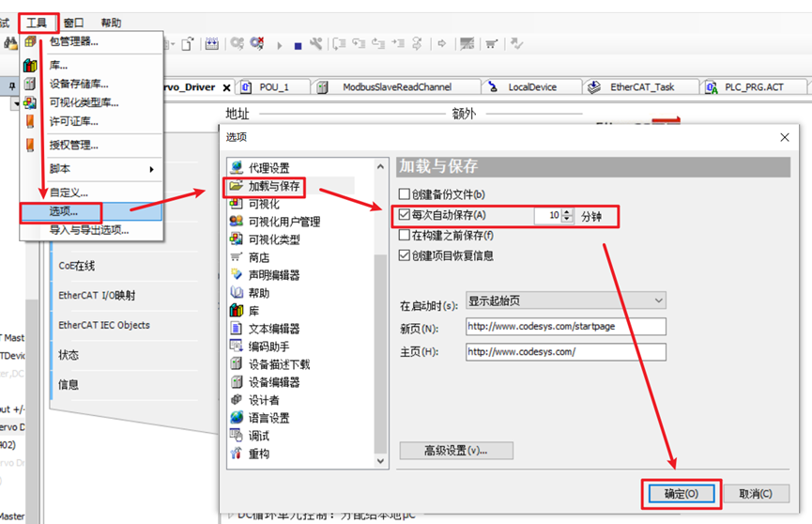Click the 可视化用户管理 icon

[237, 222]
